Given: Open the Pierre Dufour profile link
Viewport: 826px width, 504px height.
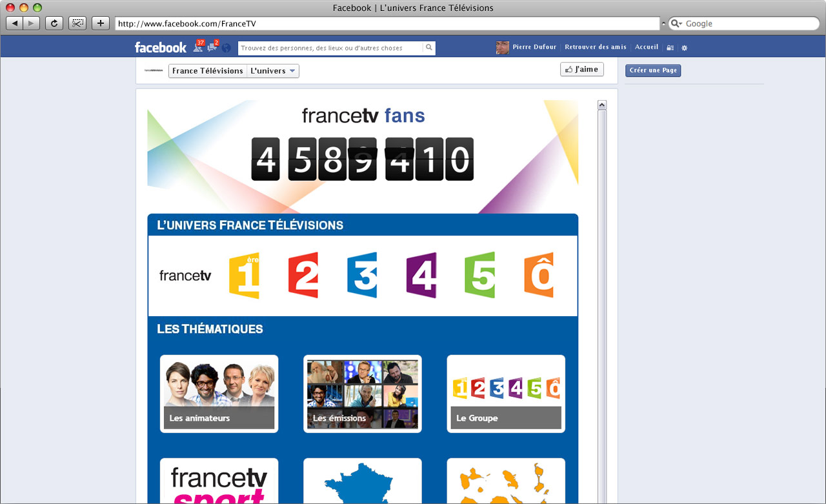Looking at the screenshot, I should click(534, 47).
